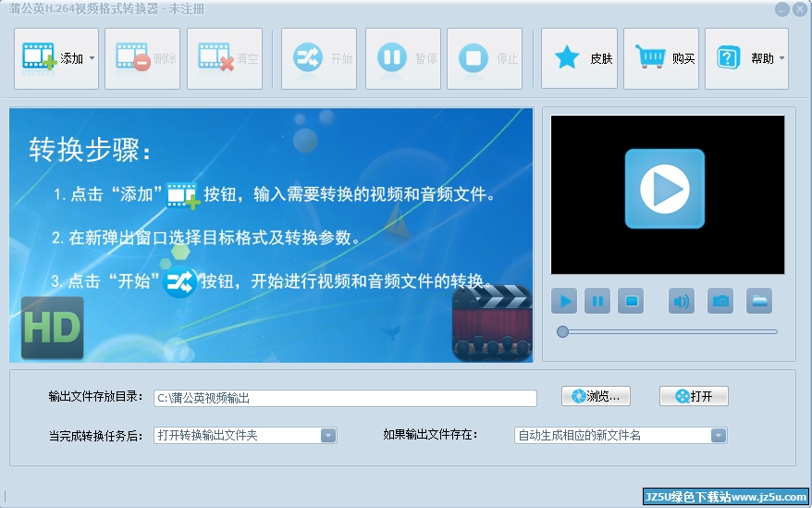Toggle the preview volume speaker icon
812x508 pixels.
point(682,301)
